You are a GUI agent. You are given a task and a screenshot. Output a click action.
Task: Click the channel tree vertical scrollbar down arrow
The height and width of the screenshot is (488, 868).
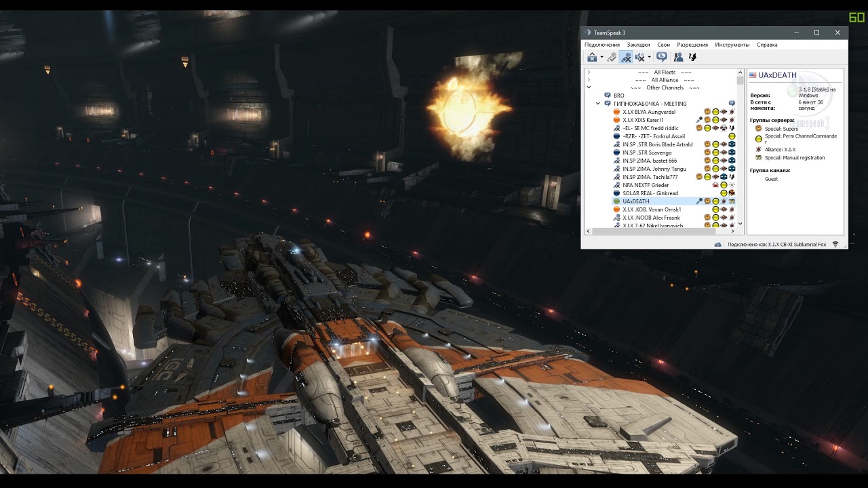coord(740,224)
